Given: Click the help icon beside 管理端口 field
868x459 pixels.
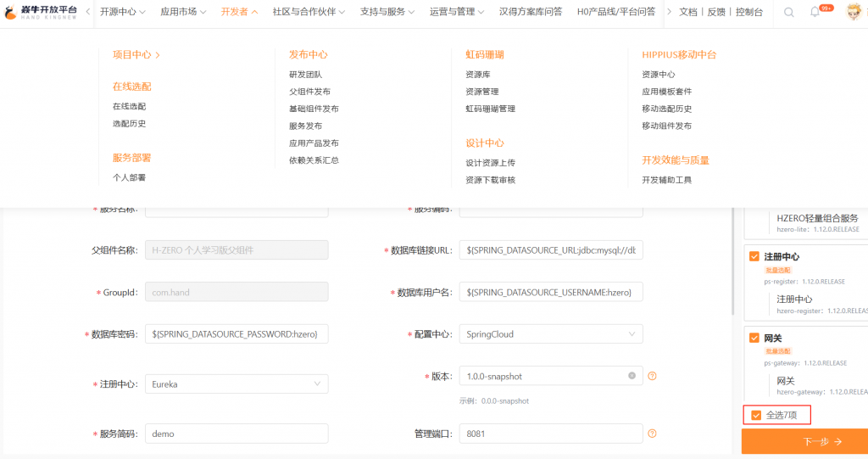Looking at the screenshot, I should 652,434.
